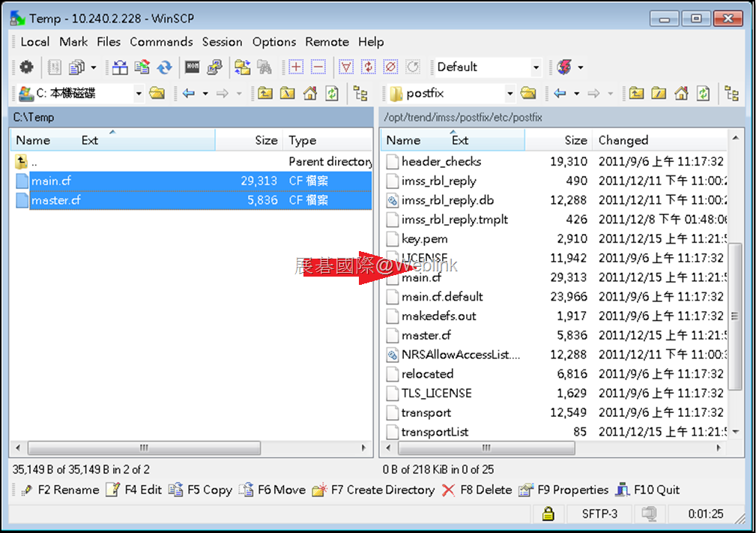Viewport: 756px width, 533px height.
Task: Click the F5 Copy button
Action: coord(200,490)
